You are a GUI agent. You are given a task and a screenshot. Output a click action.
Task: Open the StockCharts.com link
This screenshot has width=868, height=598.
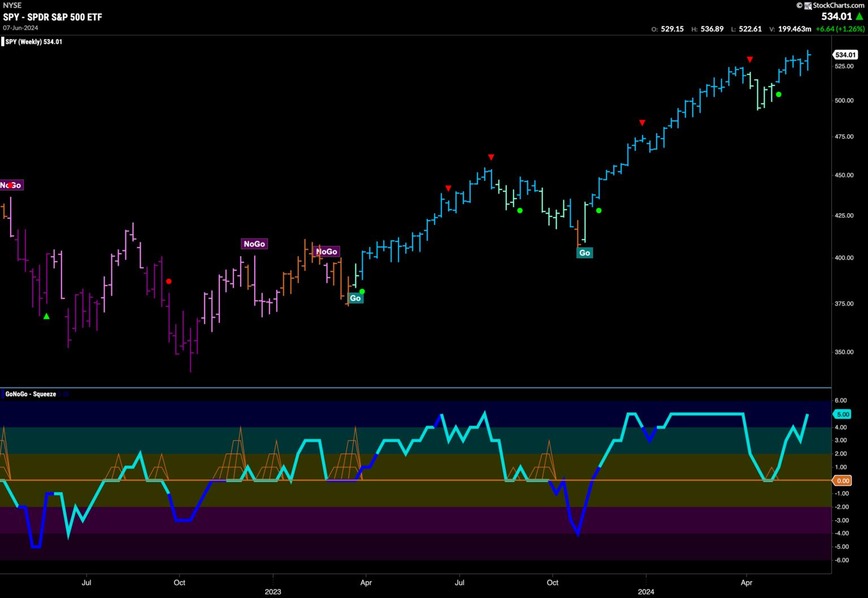pyautogui.click(x=835, y=5)
